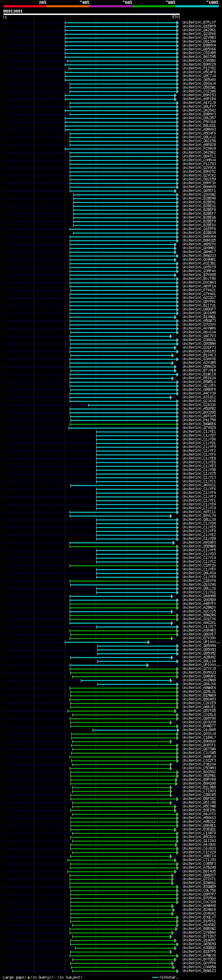Click hit label UniRef100_A9NVA3

click(199, 130)
